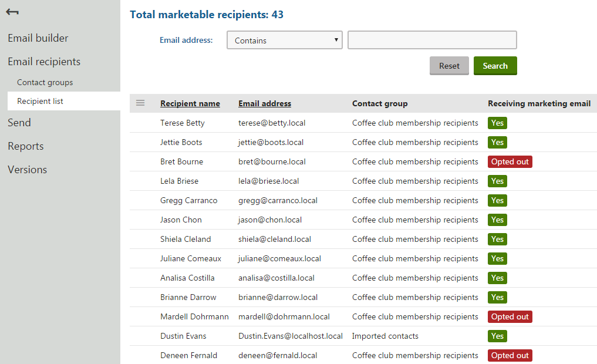Open the Reports section
The width and height of the screenshot is (597, 364).
point(24,146)
